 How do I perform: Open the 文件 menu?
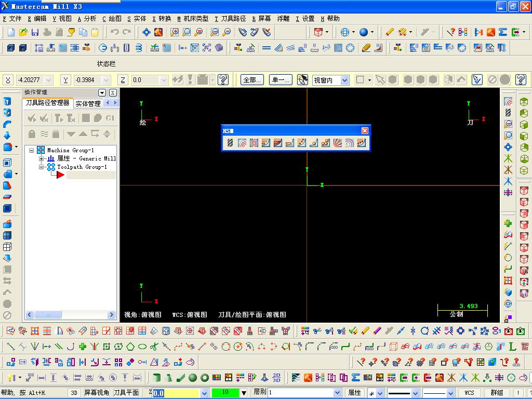click(12, 19)
